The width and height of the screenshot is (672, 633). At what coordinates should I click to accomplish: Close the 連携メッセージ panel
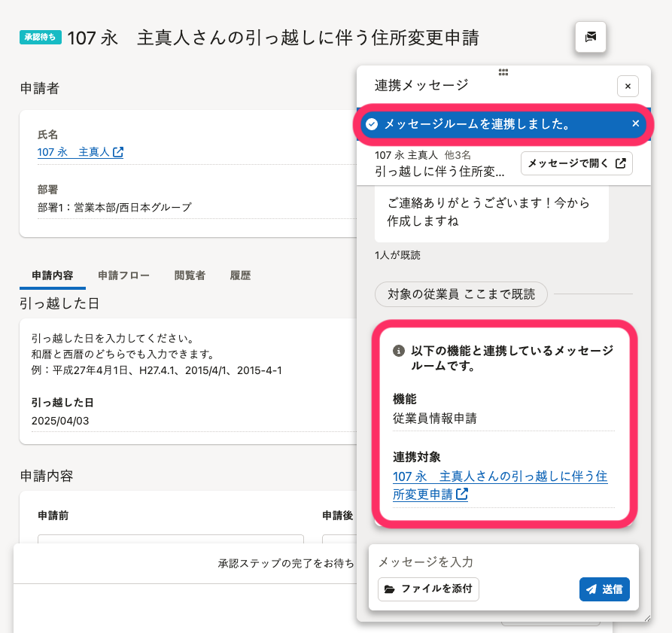pos(628,86)
